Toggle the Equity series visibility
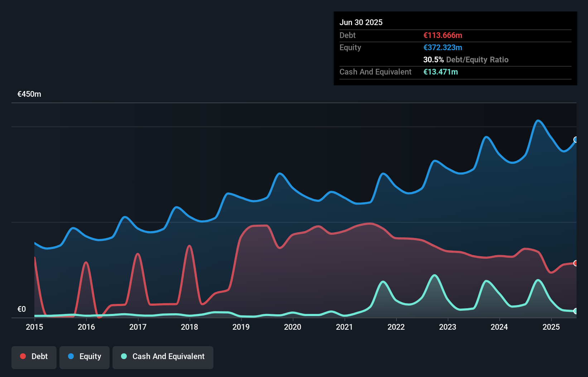The width and height of the screenshot is (588, 377). [x=84, y=356]
